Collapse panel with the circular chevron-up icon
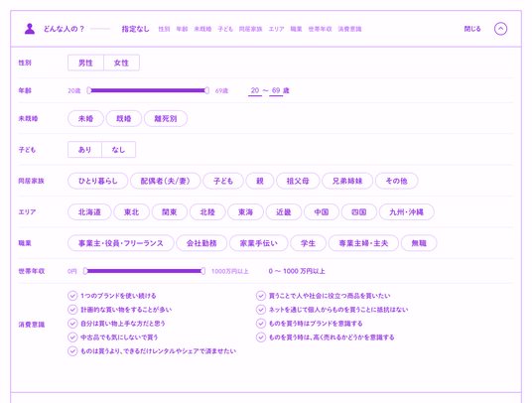Image resolution: width=532 pixels, height=403 pixels. 500,29
